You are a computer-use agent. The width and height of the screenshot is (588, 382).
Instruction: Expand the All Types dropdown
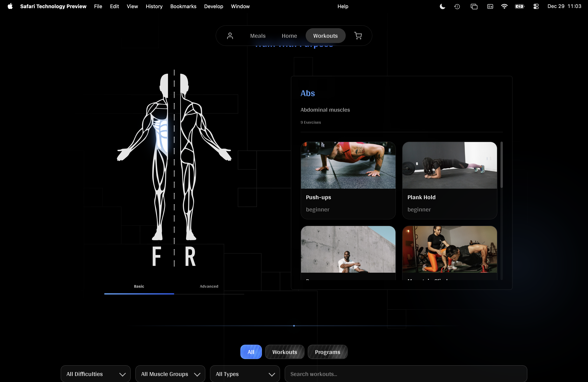coord(245,374)
